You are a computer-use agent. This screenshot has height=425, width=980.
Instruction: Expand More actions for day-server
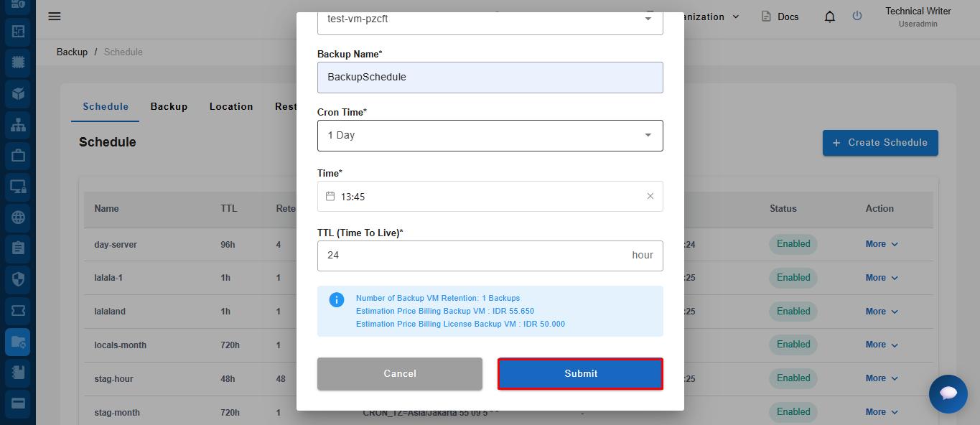click(882, 244)
